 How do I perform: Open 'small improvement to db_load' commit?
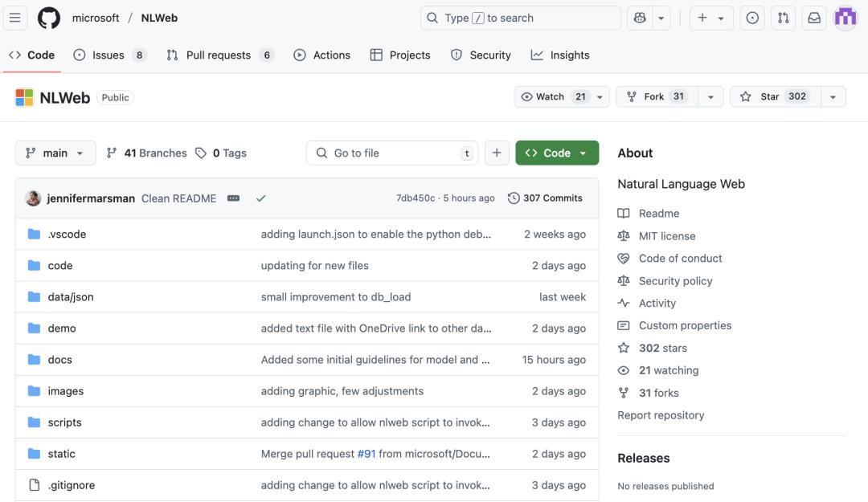point(336,297)
